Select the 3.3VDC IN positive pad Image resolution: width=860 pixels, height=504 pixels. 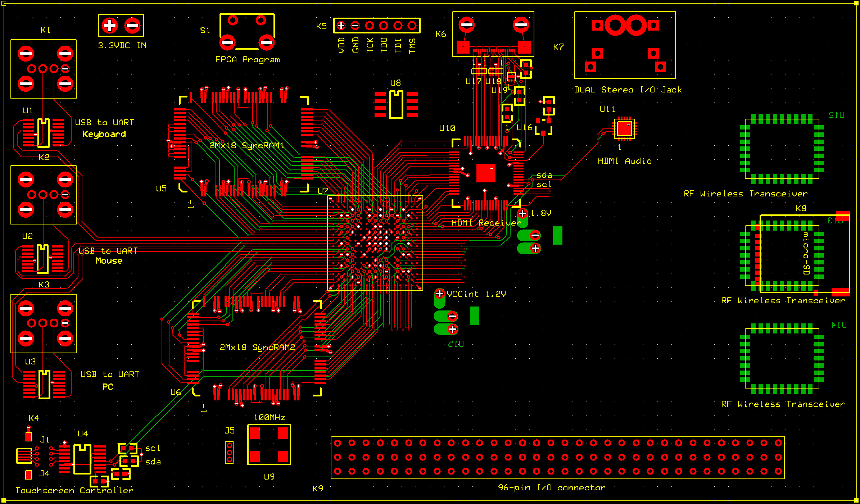click(x=110, y=26)
